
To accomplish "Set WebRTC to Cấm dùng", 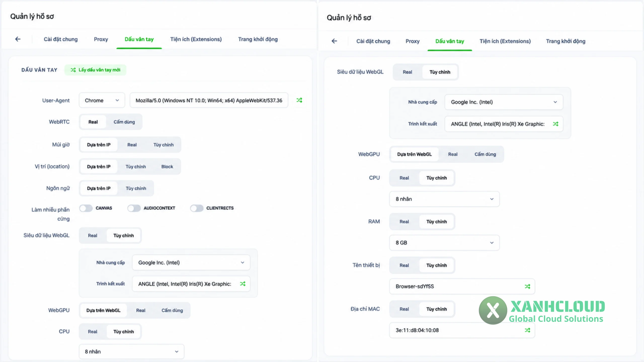I will coord(124,122).
